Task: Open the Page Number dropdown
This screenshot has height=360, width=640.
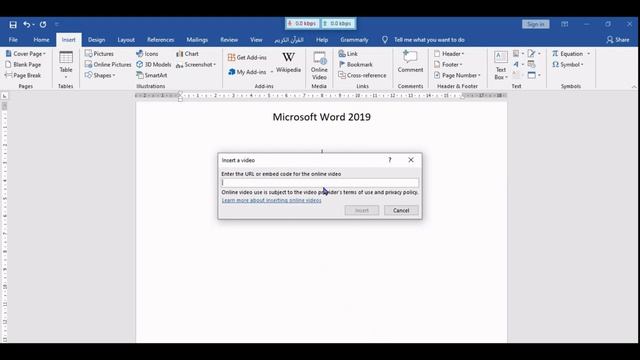Action: [x=457, y=76]
